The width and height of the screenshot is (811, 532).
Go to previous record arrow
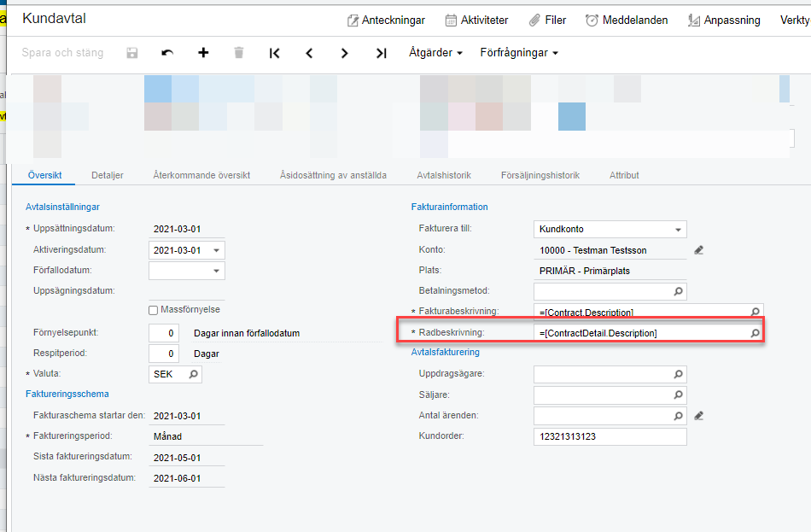[309, 53]
